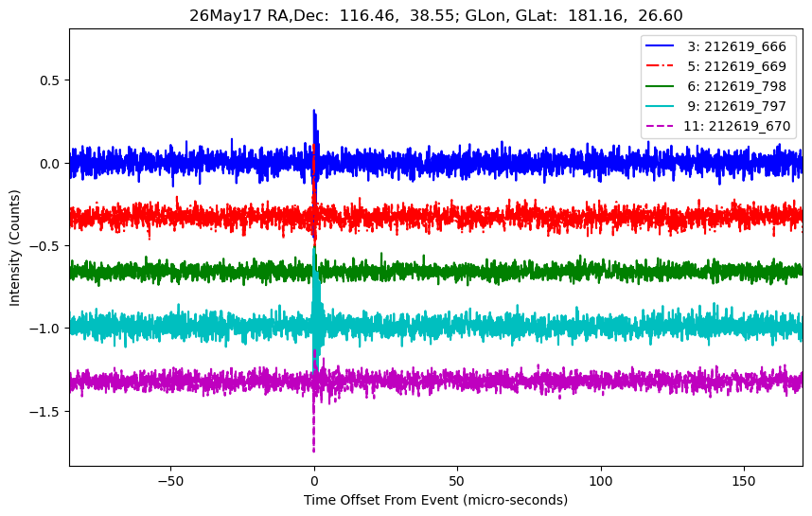Click the x-axis tick label 0
812x516 pixels.
[x=314, y=481]
